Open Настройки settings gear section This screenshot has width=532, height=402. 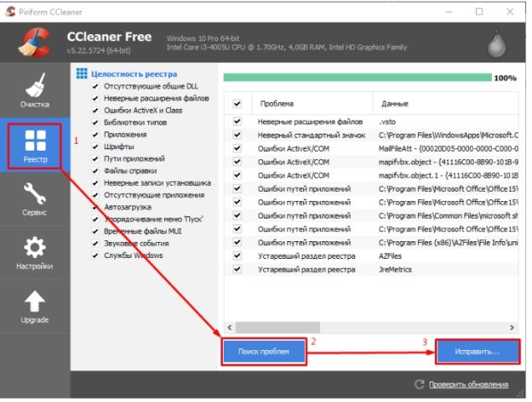(34, 253)
